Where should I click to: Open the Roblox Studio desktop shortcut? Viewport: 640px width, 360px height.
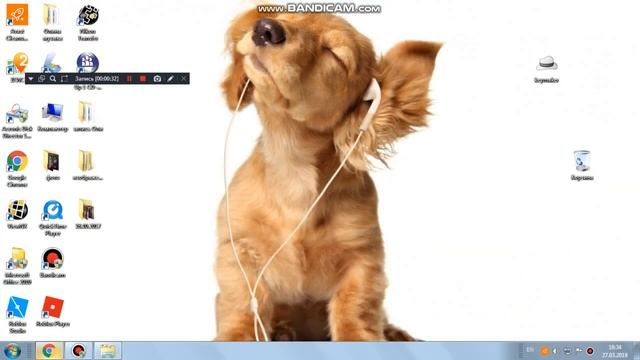17,315
